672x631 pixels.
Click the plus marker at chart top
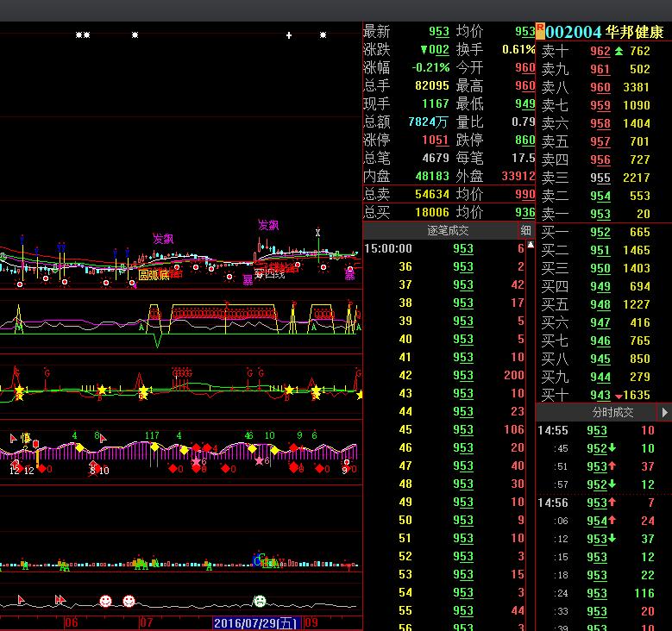click(x=289, y=35)
